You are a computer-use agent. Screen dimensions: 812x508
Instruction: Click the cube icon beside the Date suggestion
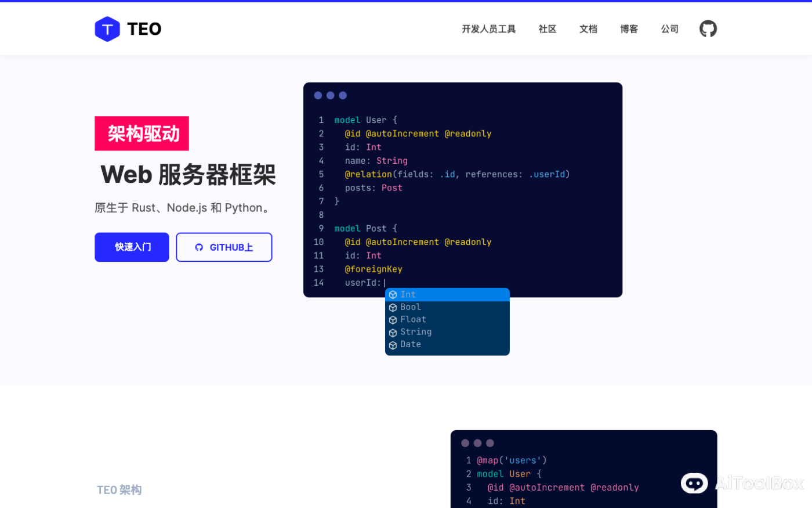(394, 344)
